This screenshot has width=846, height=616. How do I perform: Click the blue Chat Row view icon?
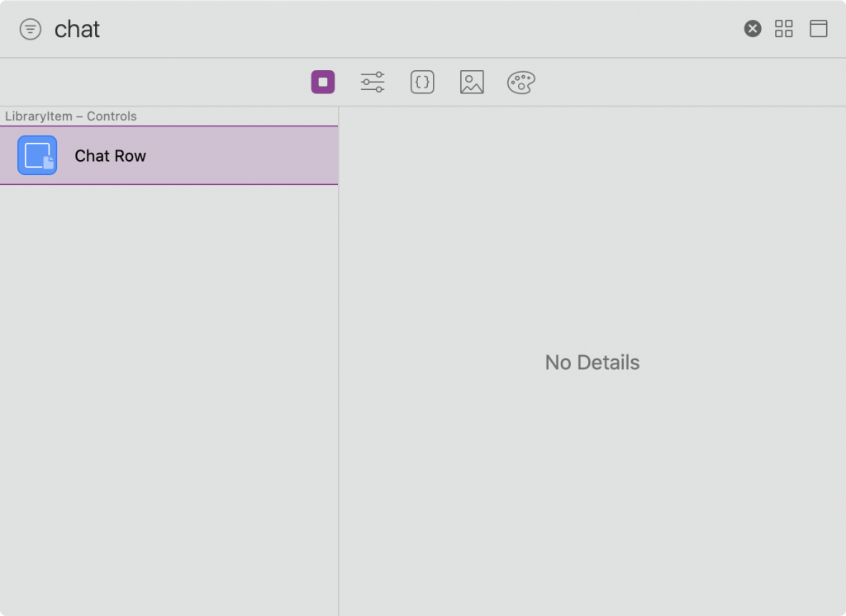coord(37,155)
